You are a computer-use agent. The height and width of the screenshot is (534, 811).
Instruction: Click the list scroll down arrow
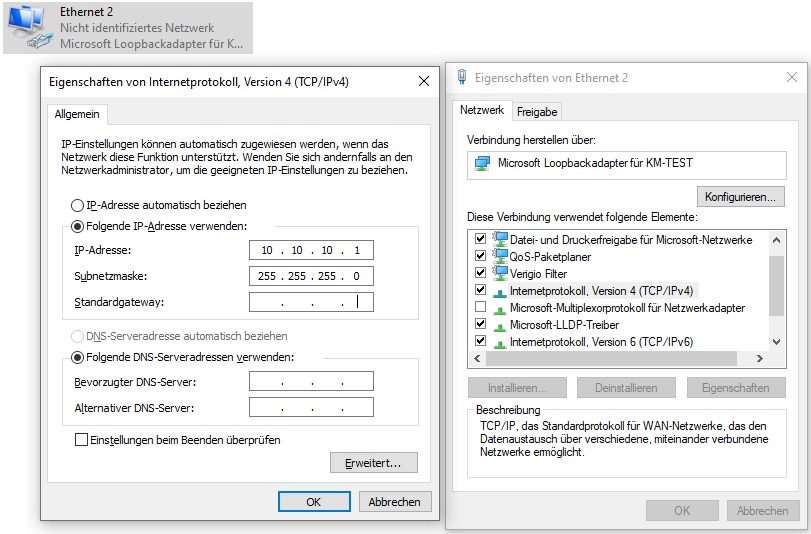point(776,342)
